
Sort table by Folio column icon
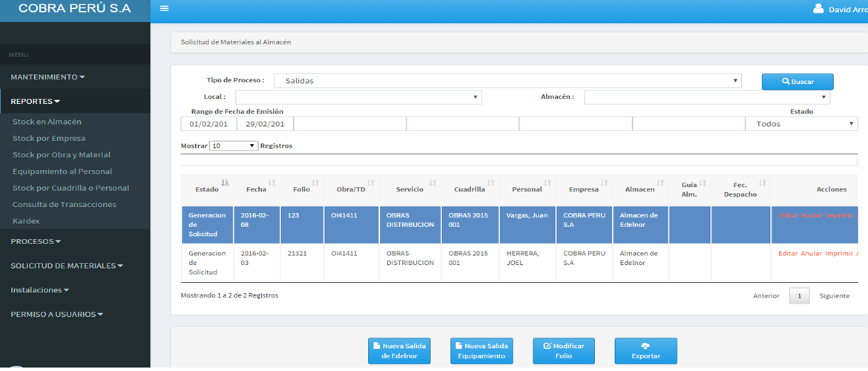[x=315, y=183]
